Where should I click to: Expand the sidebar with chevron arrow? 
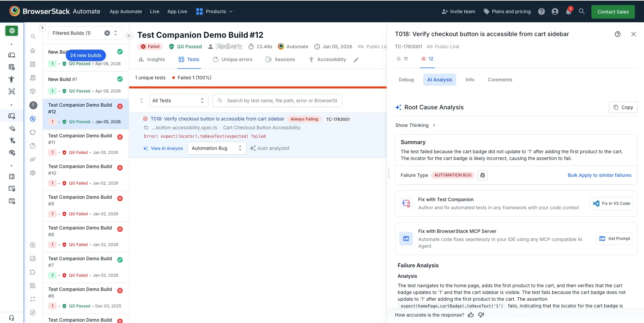point(42,28)
